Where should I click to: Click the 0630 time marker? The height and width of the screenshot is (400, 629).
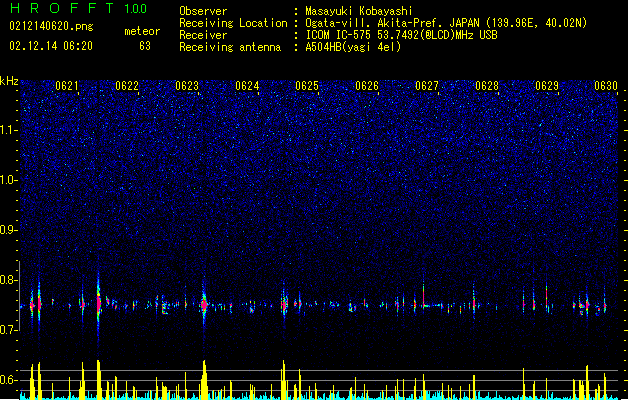[x=606, y=86]
